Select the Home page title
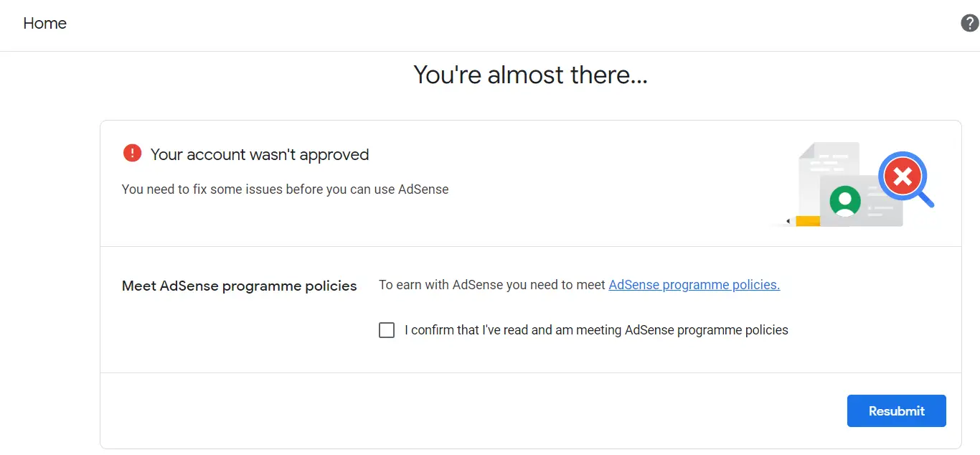The height and width of the screenshot is (455, 980). click(44, 23)
